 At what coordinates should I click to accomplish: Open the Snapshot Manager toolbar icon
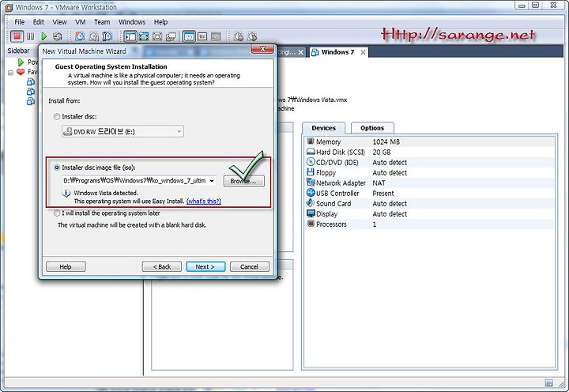pyautogui.click(x=107, y=36)
